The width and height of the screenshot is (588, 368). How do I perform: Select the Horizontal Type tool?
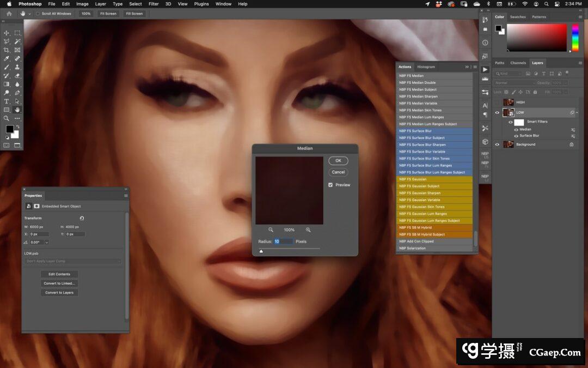7,101
